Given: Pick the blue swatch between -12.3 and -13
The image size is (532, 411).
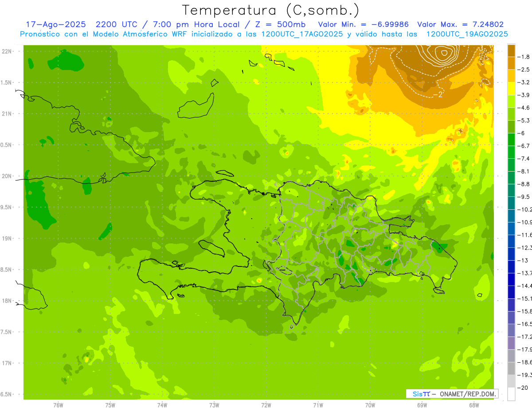Looking at the screenshot, I should click(511, 254).
